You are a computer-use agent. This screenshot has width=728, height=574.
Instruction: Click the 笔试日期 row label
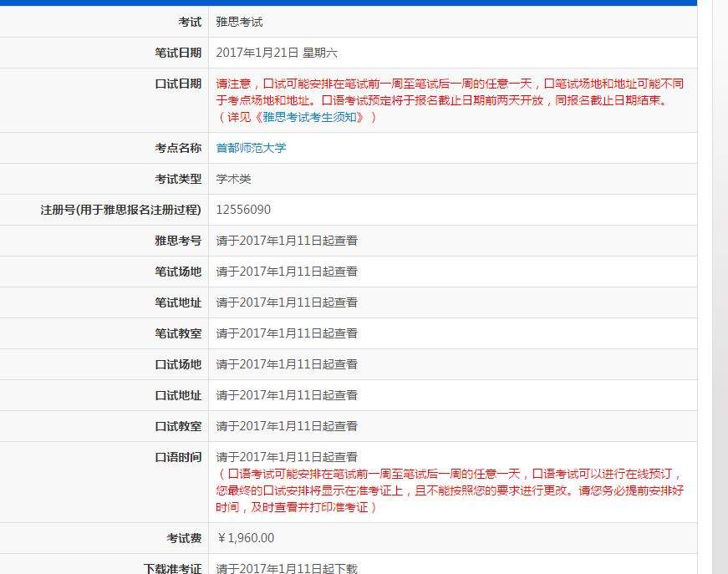pyautogui.click(x=178, y=53)
